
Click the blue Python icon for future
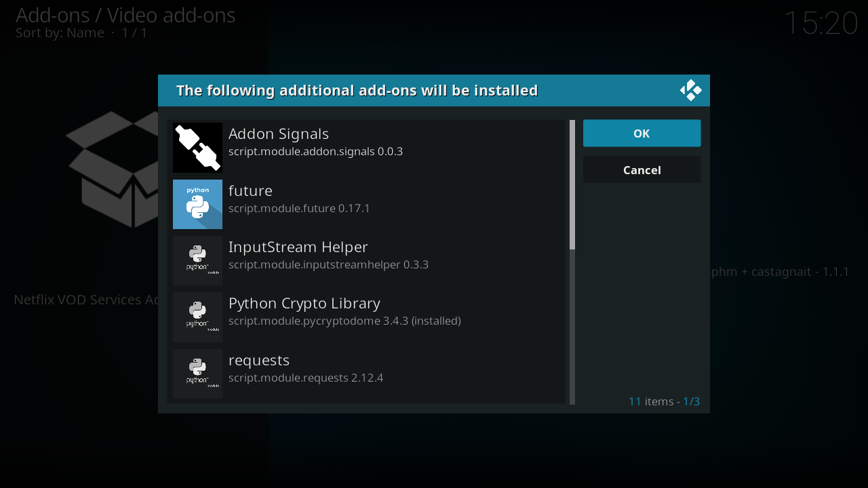point(197,204)
